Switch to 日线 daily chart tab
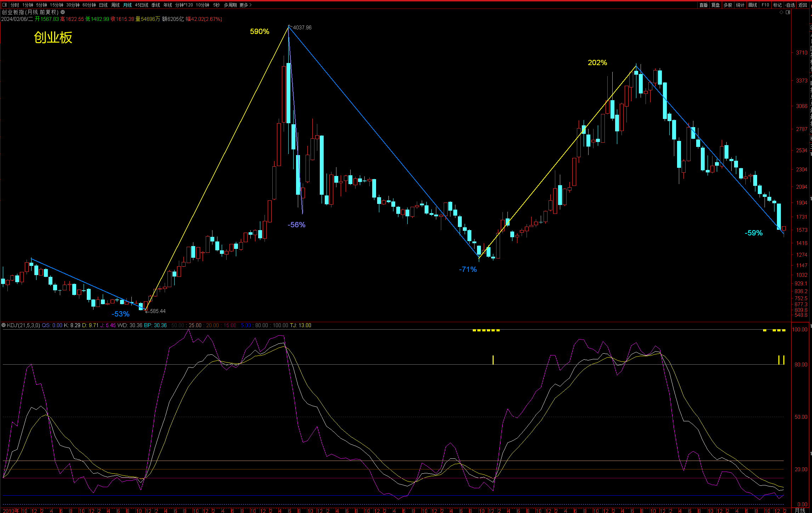This screenshot has width=812, height=513. pos(103,5)
